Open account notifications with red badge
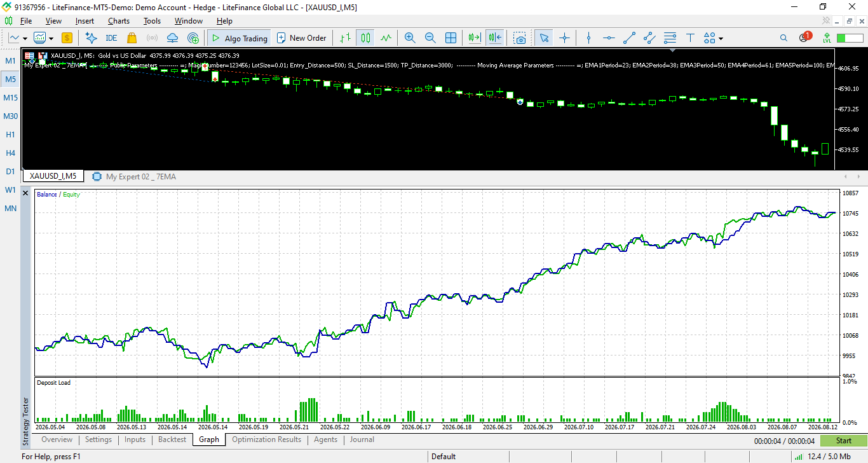 804,37
